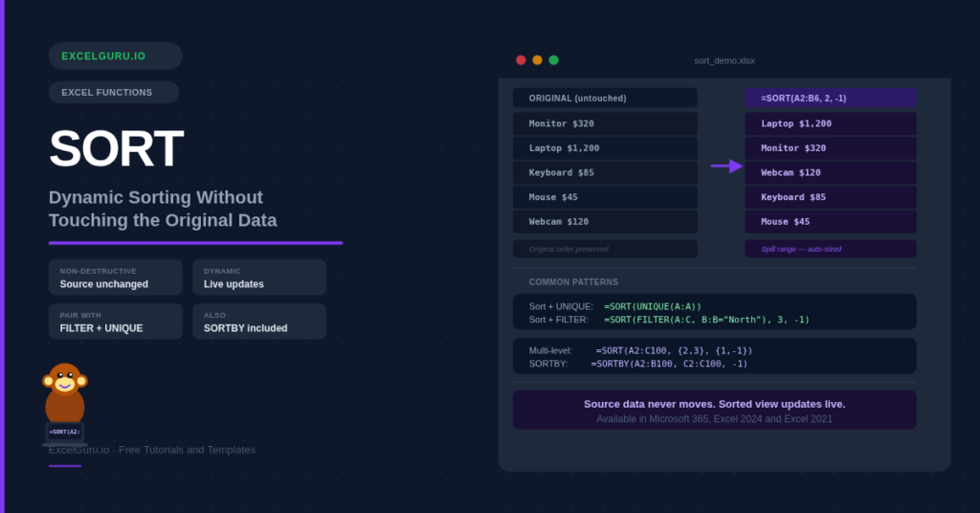The width and height of the screenshot is (980, 513).
Task: Click the green window dot in the title bar
Action: click(x=553, y=60)
